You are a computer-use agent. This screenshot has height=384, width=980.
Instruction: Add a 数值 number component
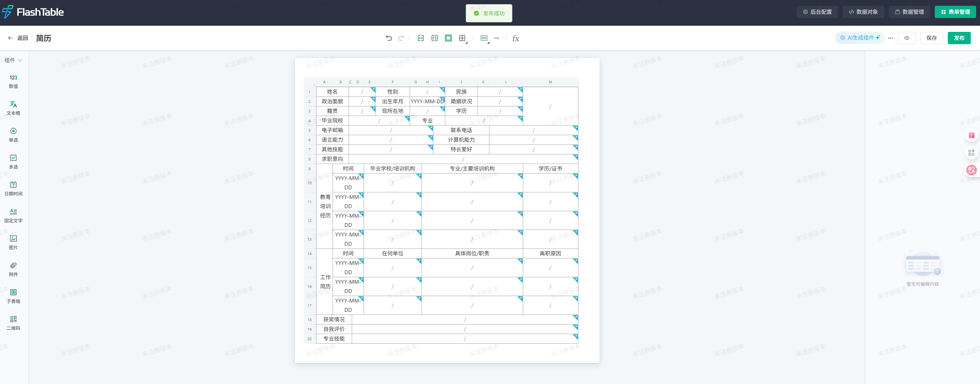[13, 82]
